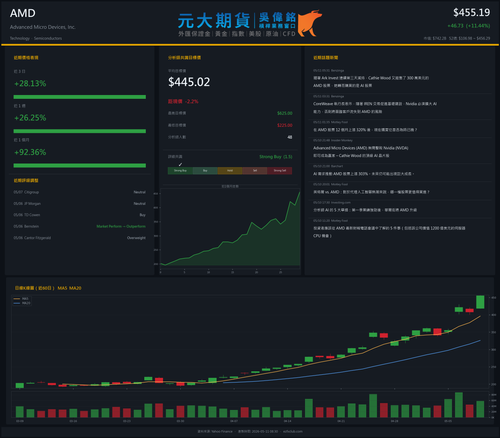Image resolution: width=500 pixels, height=438 pixels.
Task: Open the AMD stock up 303% headline
Action: (363, 174)
